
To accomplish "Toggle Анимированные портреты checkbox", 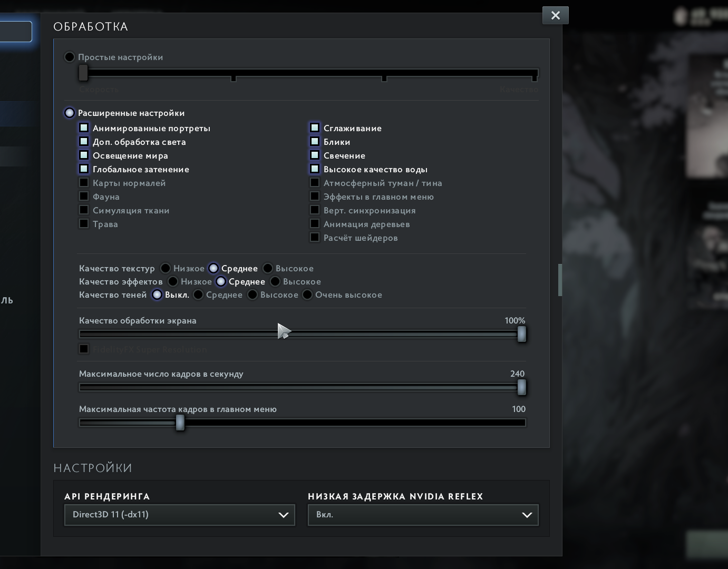I will [84, 127].
